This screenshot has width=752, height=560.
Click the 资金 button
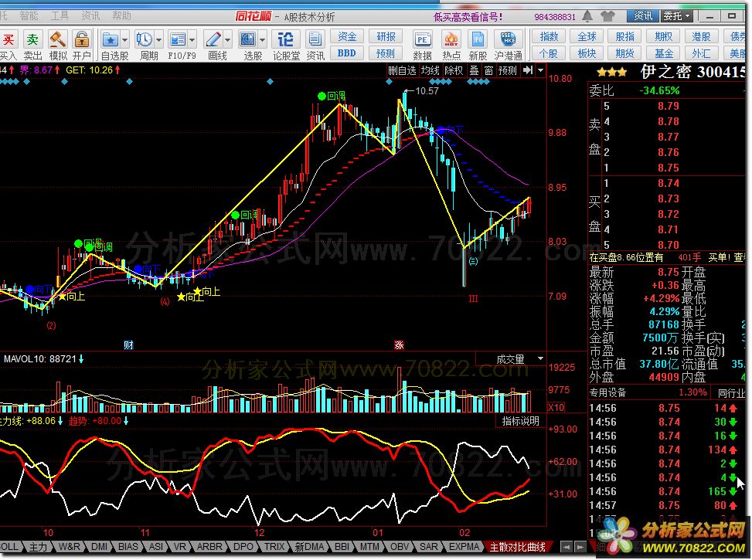click(347, 36)
